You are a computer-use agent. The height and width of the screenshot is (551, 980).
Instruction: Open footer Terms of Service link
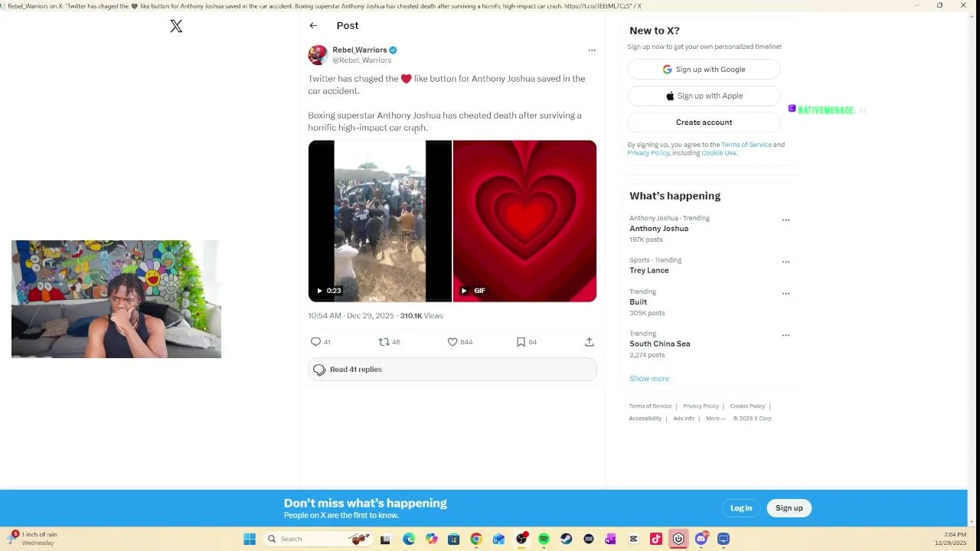click(650, 406)
